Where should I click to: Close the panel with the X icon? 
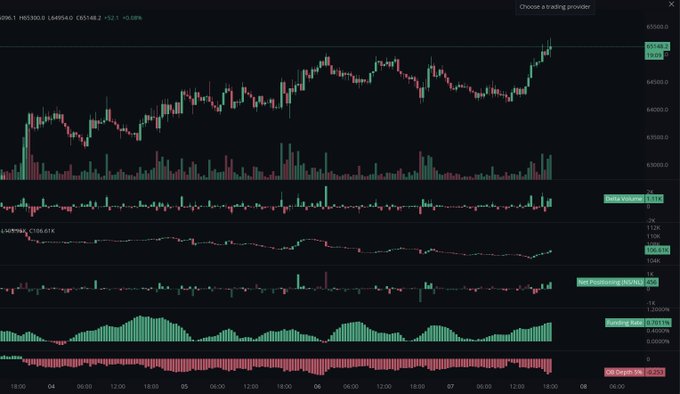tap(671, 4)
